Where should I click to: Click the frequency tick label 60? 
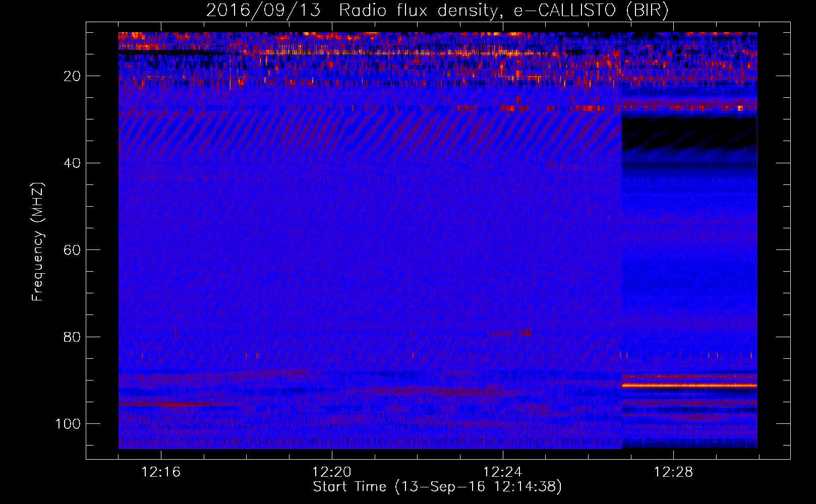pos(73,250)
